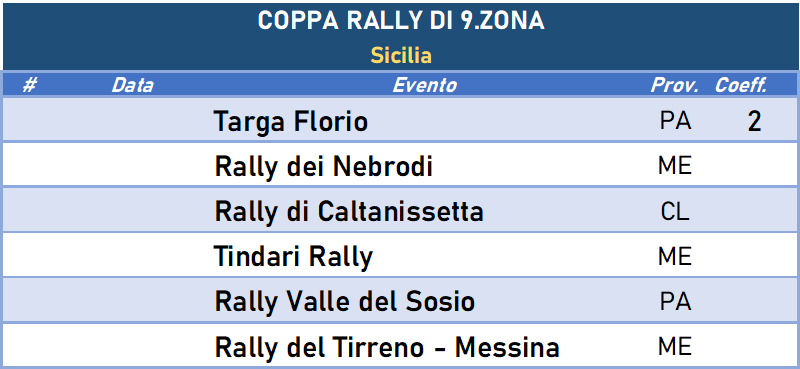Open the Rally Valle del Sosio row

click(x=345, y=301)
